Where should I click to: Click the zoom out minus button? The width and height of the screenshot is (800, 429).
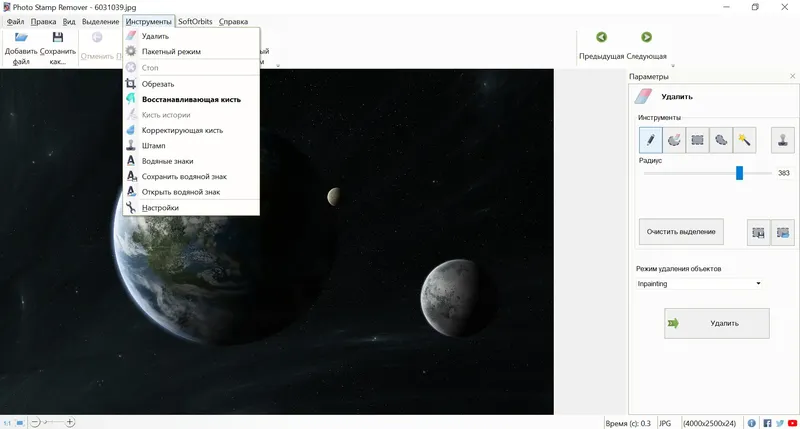coord(35,422)
